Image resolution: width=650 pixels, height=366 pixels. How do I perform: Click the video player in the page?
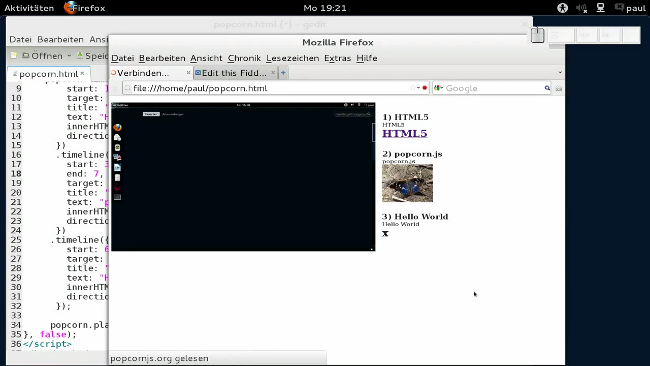(x=243, y=177)
